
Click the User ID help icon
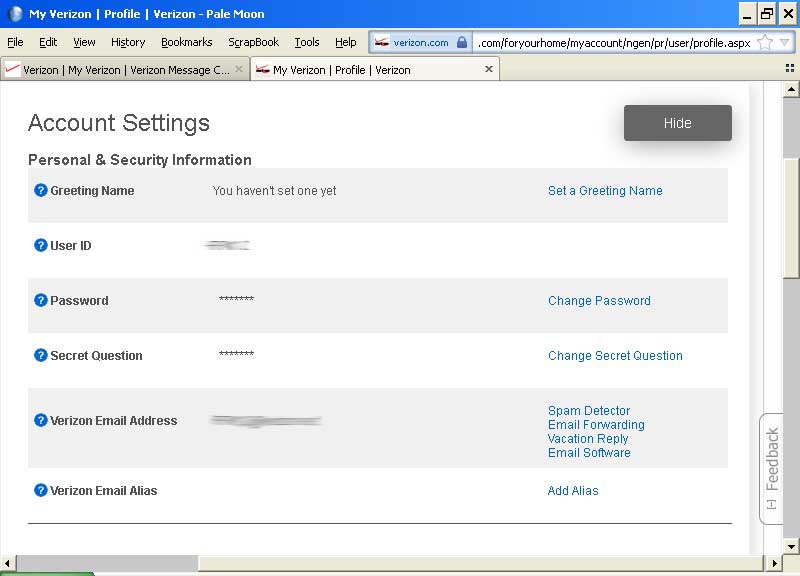tap(40, 245)
